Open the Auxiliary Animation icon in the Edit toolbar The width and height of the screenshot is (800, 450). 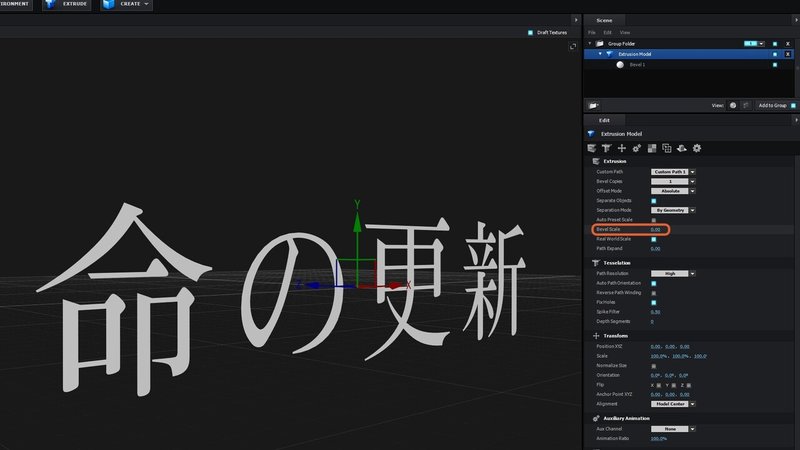coord(636,148)
